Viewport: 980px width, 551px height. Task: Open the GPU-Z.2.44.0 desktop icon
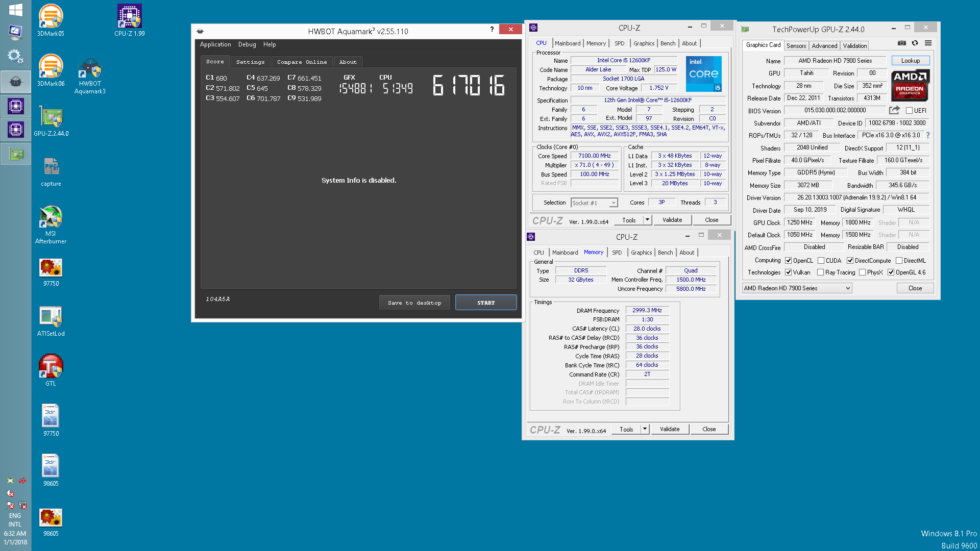(51, 121)
